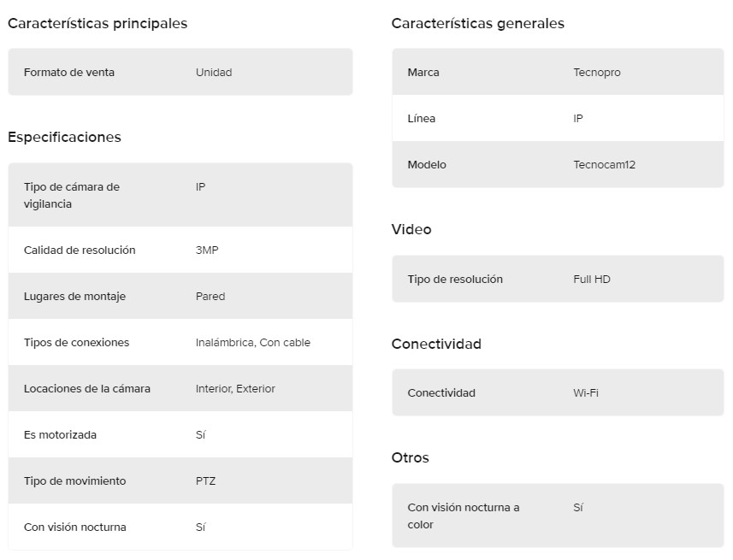Screen dimensions: 733x560
Task: Click the 'Lugares de montaje' label
Action: tap(74, 297)
